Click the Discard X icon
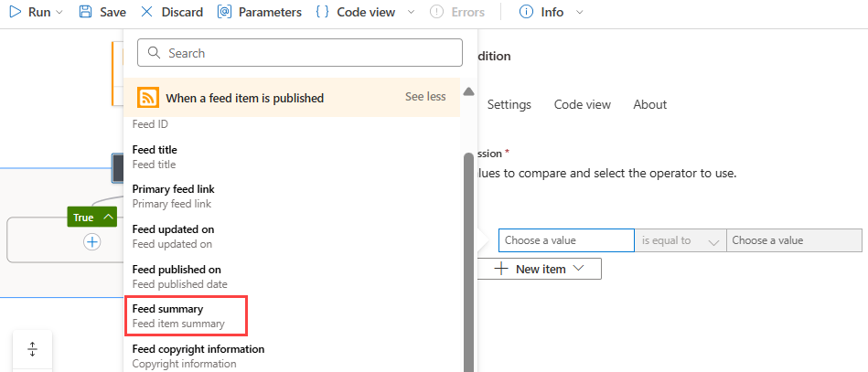This screenshot has width=868, height=372. [x=147, y=12]
